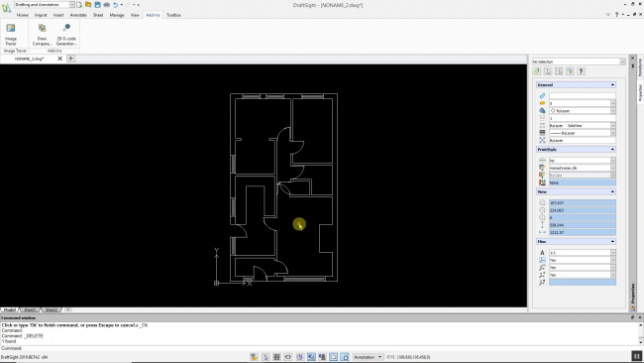Open the 2D G-code Generator
Viewport: 644px width, 363px height.
tap(66, 35)
